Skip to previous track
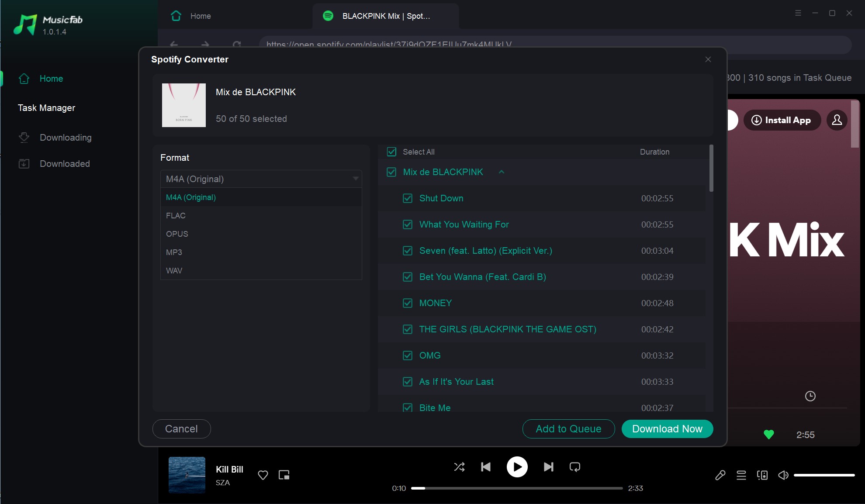This screenshot has width=865, height=504. tap(486, 467)
